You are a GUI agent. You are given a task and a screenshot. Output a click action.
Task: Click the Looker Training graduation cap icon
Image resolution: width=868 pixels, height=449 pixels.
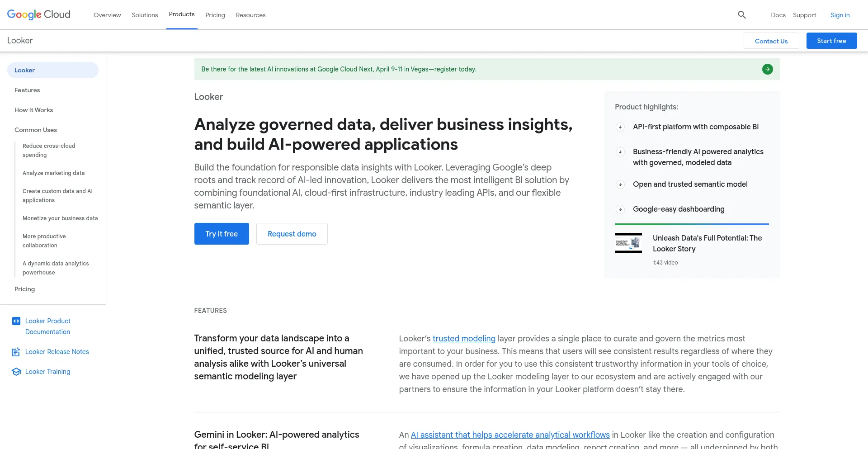coord(17,372)
